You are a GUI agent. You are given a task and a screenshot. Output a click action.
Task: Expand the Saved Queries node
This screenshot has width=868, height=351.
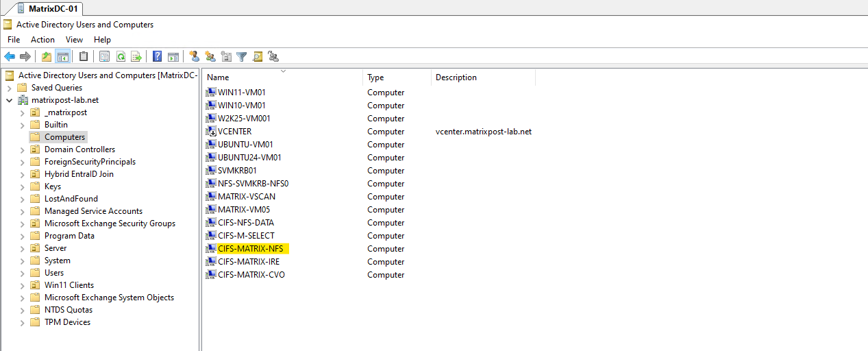(x=9, y=88)
